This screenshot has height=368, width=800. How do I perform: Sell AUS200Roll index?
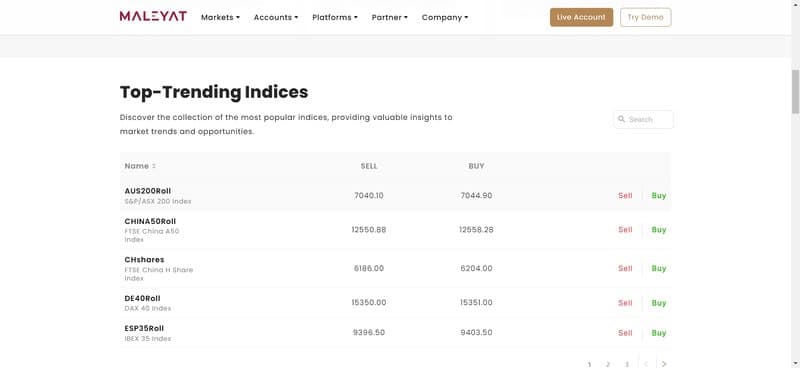point(625,195)
